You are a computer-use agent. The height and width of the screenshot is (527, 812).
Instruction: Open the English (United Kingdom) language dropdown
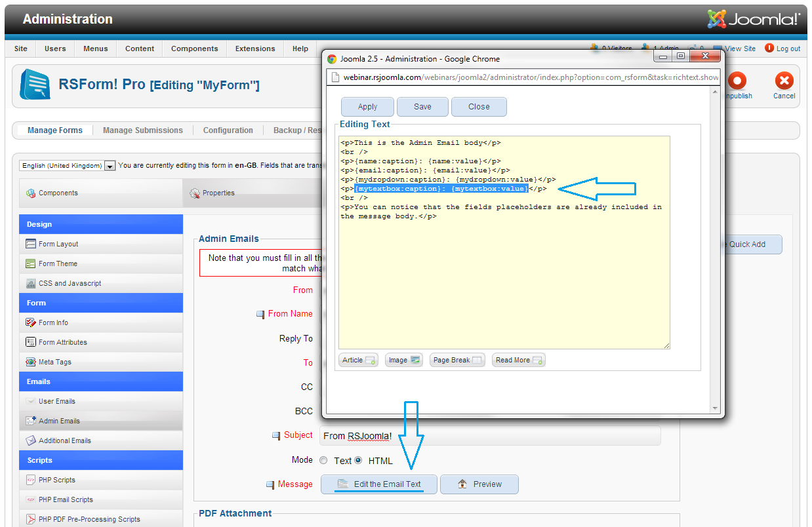coord(68,166)
